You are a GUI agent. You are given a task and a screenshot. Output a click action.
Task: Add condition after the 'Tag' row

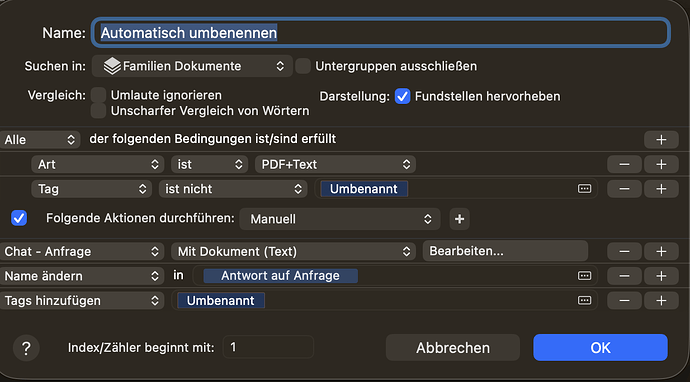661,189
